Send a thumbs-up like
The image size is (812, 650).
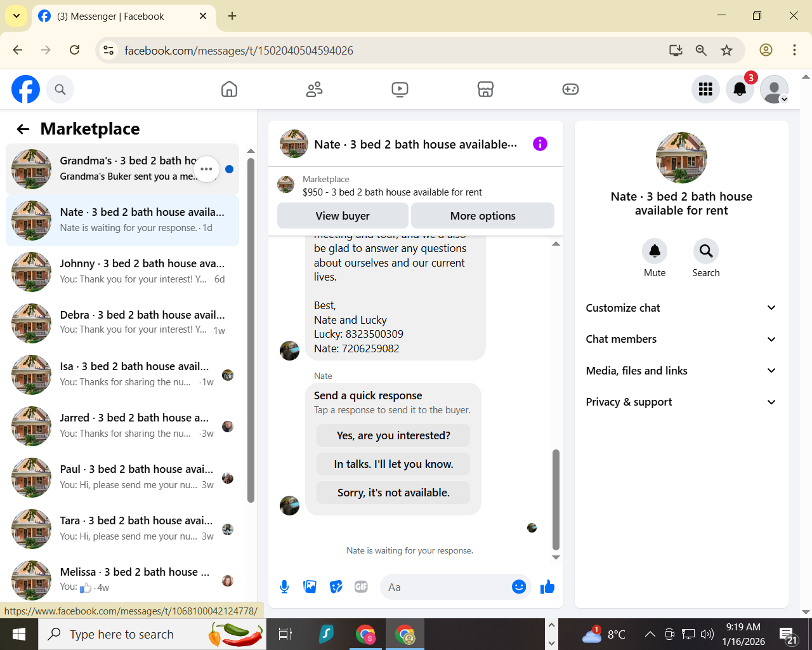tap(547, 587)
